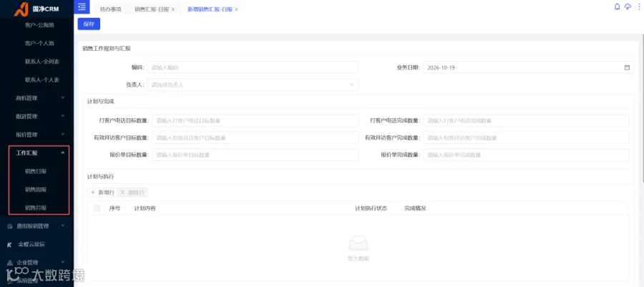The image size is (644, 287).
Task: Open 客户-公海池 in the sidebar
Action: coord(39,25)
